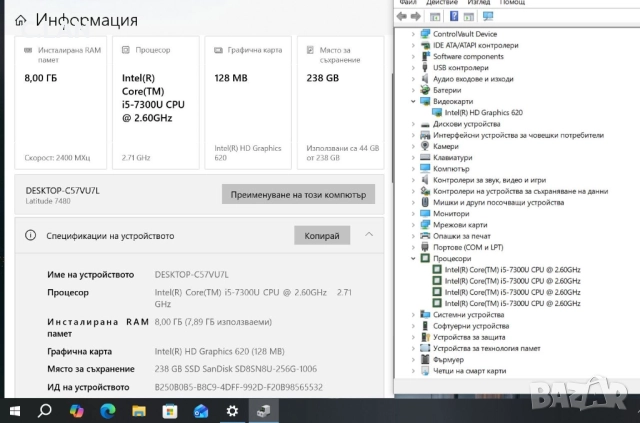
Task: Expand the Системни устройства node
Action: (x=413, y=314)
